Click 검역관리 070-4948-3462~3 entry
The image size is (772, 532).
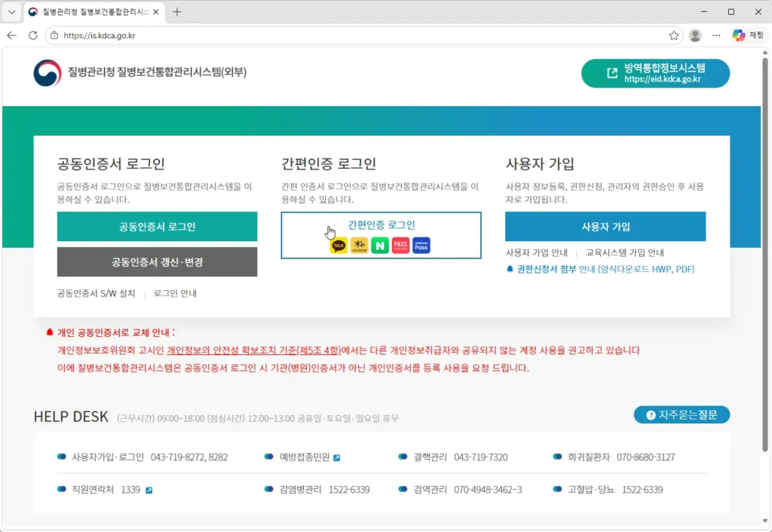[460, 490]
